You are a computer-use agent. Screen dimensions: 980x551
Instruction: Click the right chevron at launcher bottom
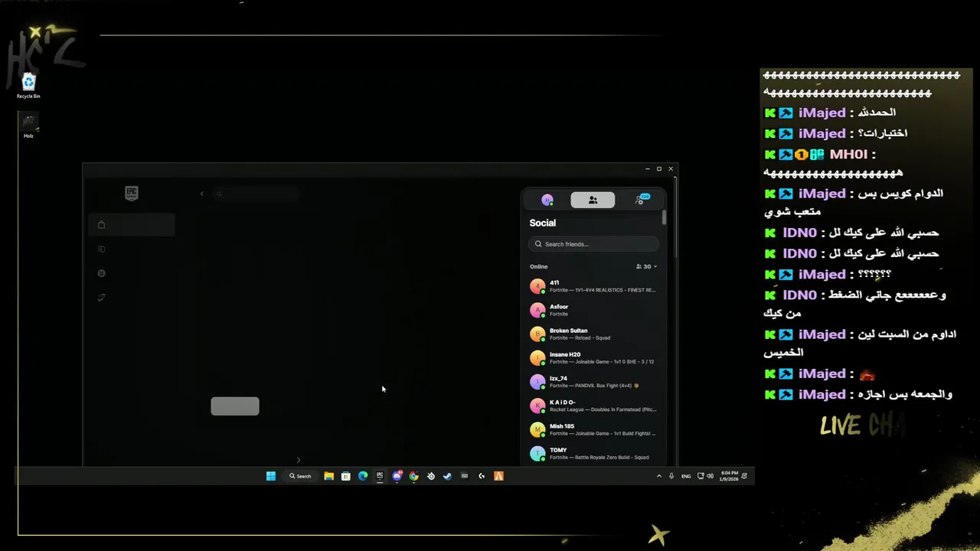click(x=298, y=460)
